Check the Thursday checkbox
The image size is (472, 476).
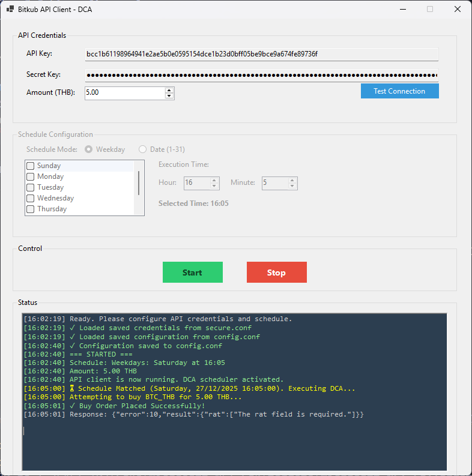pyautogui.click(x=30, y=209)
